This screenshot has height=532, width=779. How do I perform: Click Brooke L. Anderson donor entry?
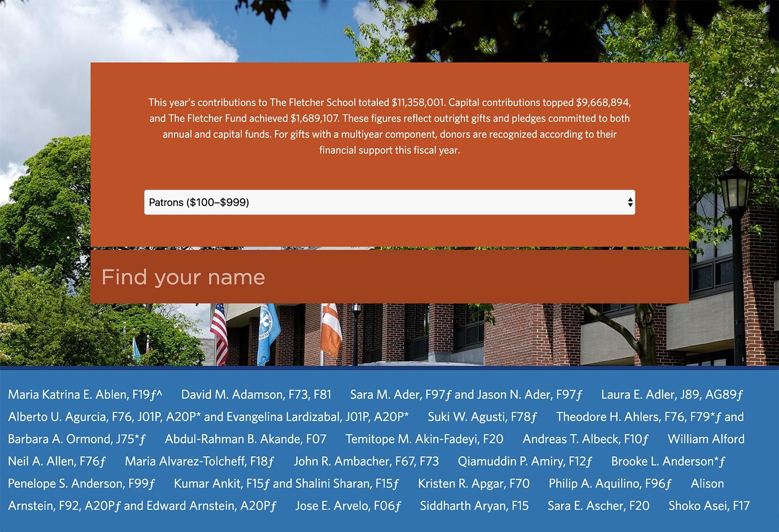coord(668,461)
